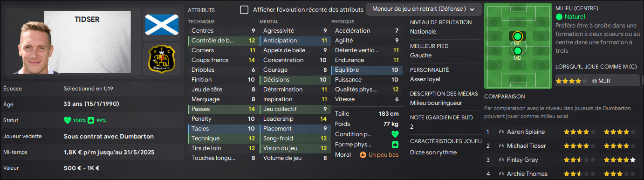Click the chevron arrow of the role selector

pyautogui.click(x=473, y=9)
